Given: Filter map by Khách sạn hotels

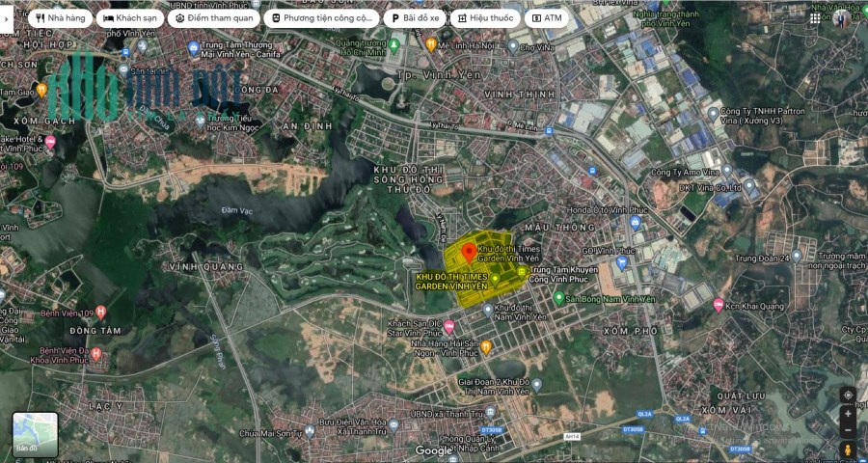Looking at the screenshot, I should tap(130, 18).
